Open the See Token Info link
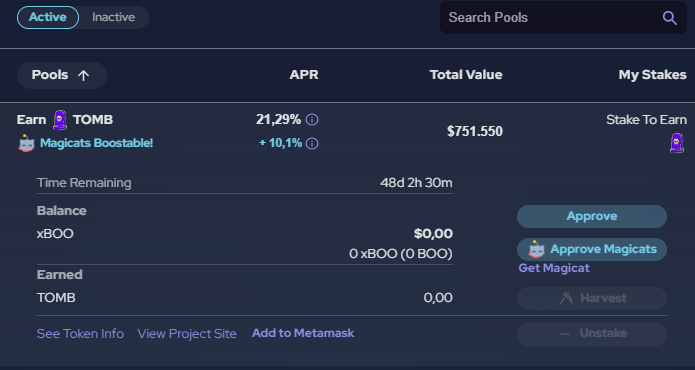This screenshot has width=695, height=370. tap(80, 334)
